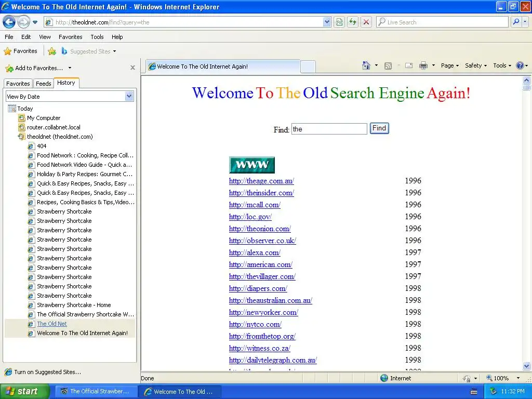The image size is (532, 399).
Task: Expand My Computer history folder
Action: pyautogui.click(x=39, y=118)
